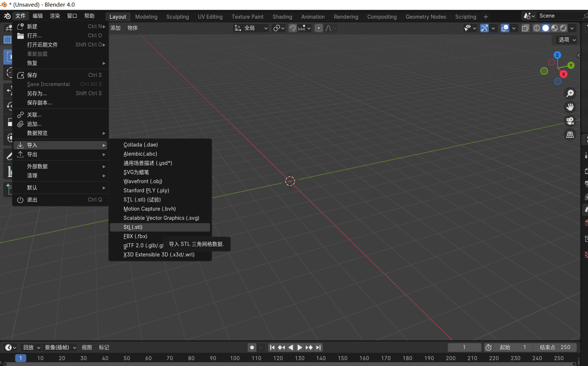Open 抠像(插帧) keying dropdown
Image resolution: width=588 pixels, height=366 pixels.
click(x=60, y=348)
